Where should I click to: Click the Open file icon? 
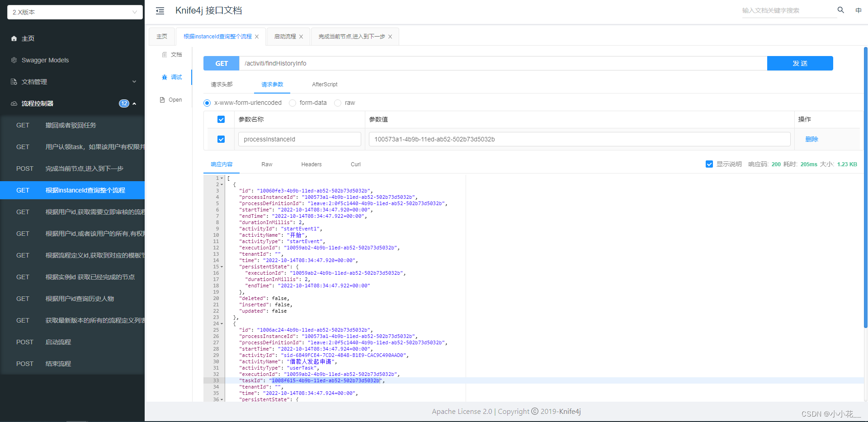click(x=162, y=100)
